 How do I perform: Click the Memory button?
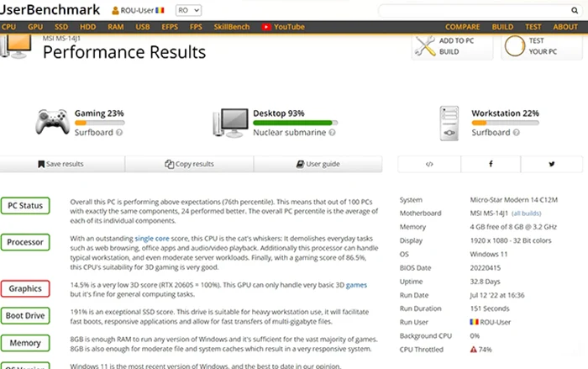point(25,343)
